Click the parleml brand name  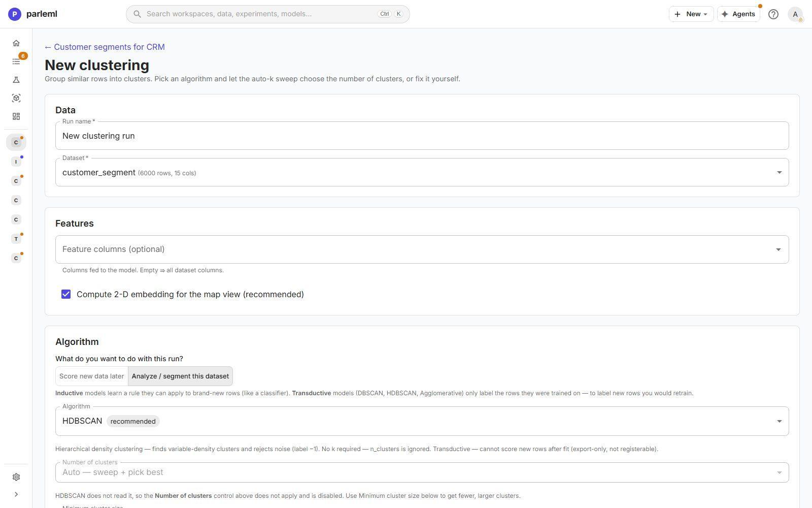pyautogui.click(x=42, y=14)
